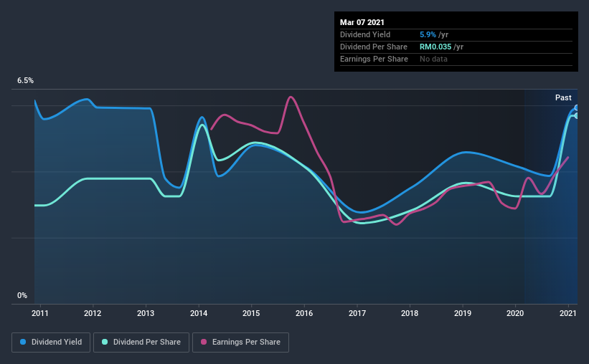
Task: Click the 2014 x-axis label
Action: [198, 313]
